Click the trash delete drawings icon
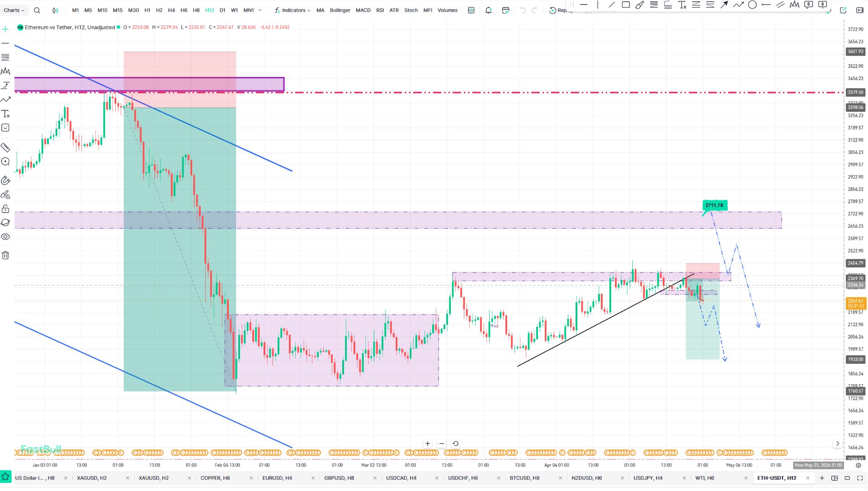The height and width of the screenshot is (491, 868). click(5, 255)
